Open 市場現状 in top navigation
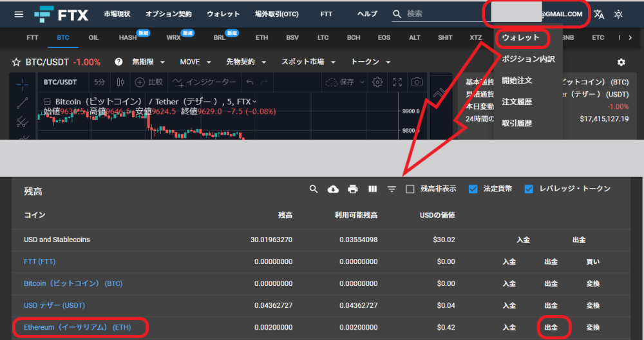Image resolution: width=644 pixels, height=340 pixels. (x=117, y=14)
